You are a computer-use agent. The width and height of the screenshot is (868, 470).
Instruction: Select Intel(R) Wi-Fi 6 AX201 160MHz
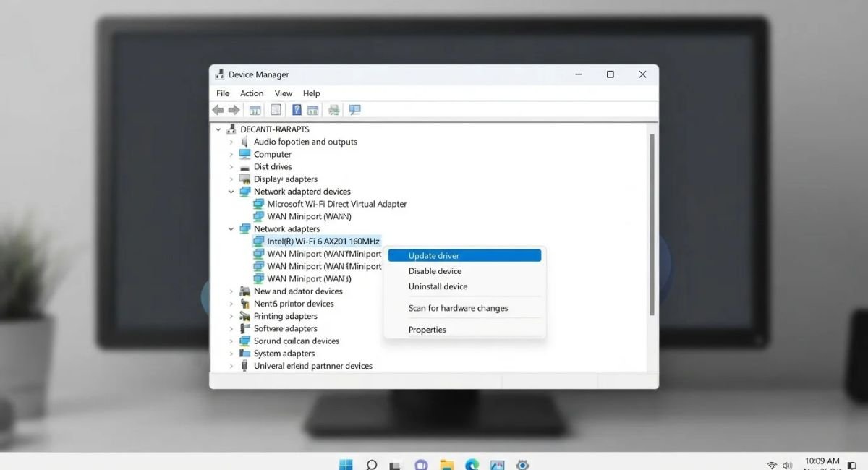(323, 242)
